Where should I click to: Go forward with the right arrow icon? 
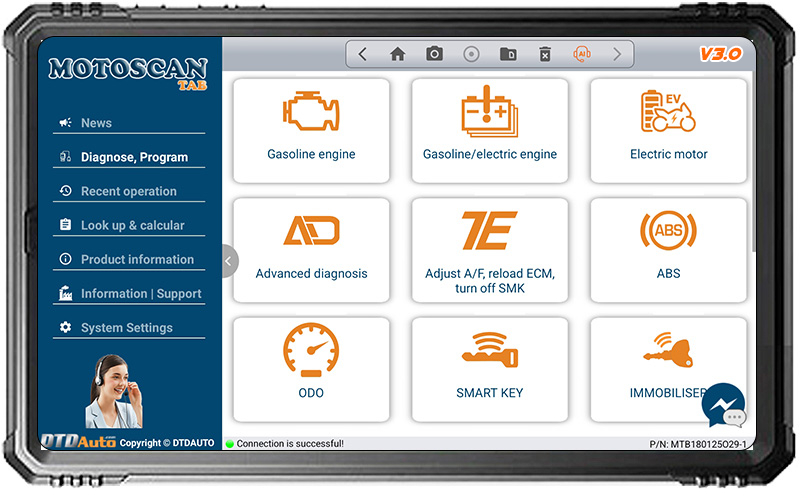[x=617, y=54]
